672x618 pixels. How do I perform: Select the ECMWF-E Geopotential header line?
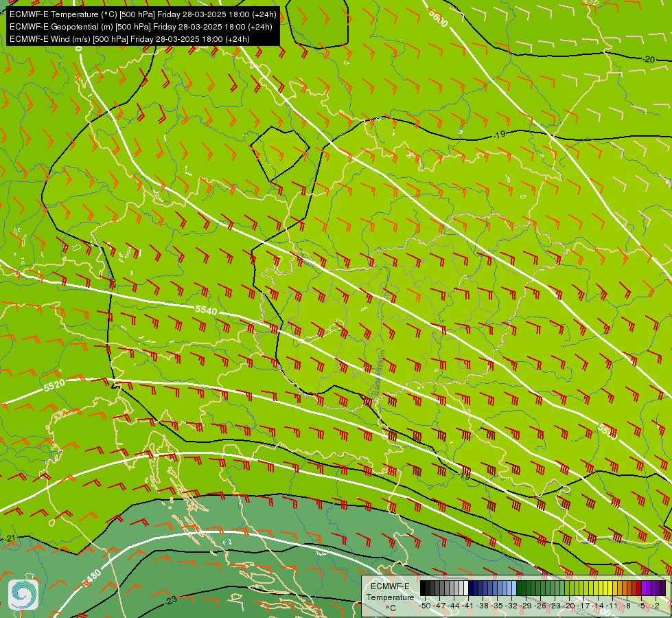tap(141, 27)
